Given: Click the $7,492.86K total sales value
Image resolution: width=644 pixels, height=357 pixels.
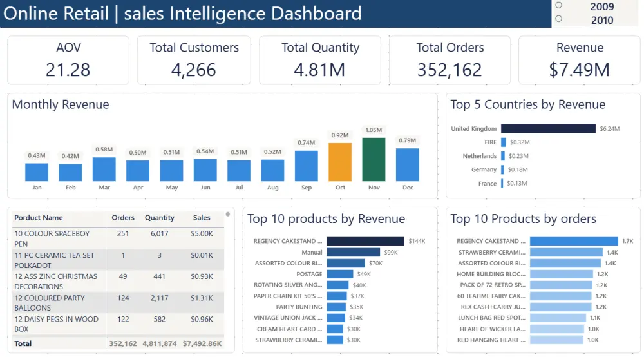Looking at the screenshot, I should click(x=202, y=344).
